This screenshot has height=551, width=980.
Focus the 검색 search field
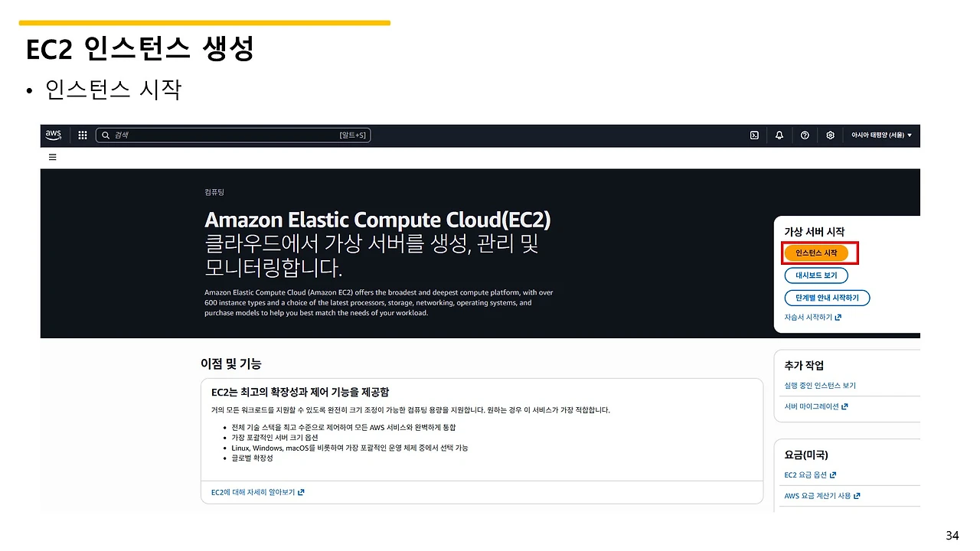(x=233, y=135)
